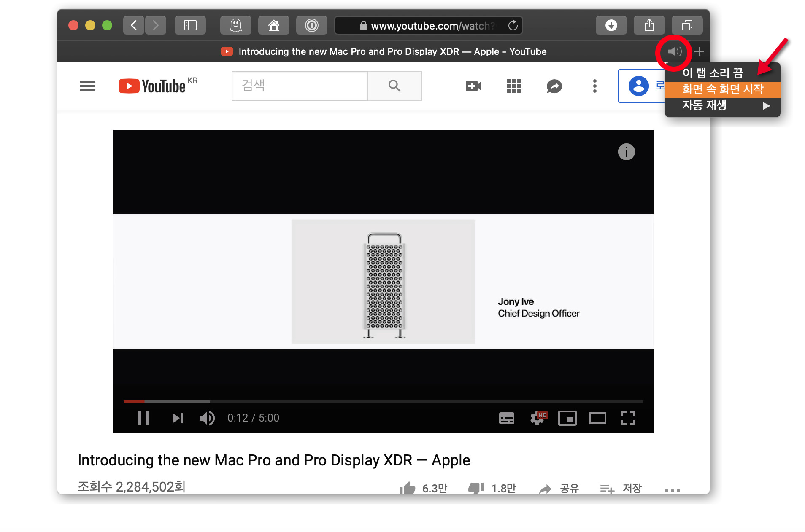805x532 pixels.
Task: Seek on the video progress bar
Action: click(x=383, y=402)
